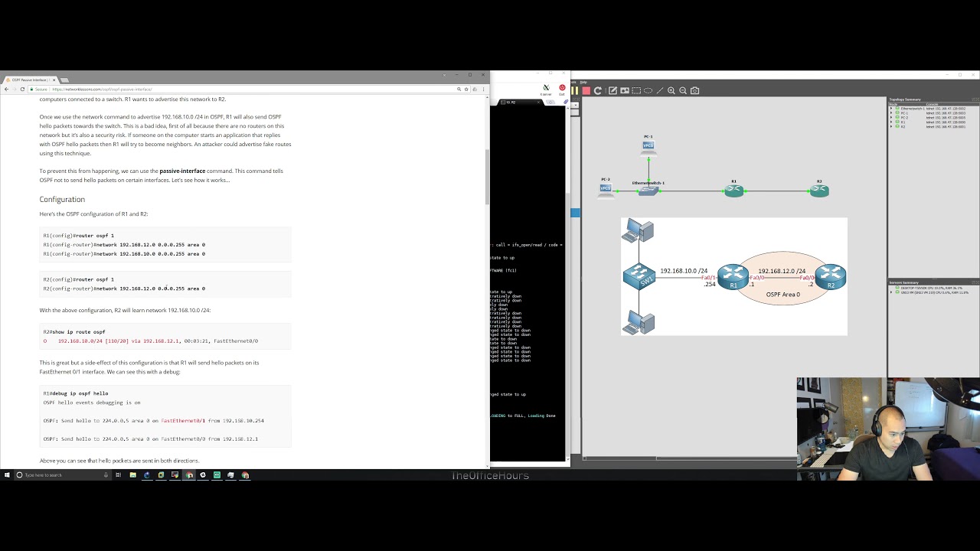Open the Windows Start menu
Image resolution: width=980 pixels, height=551 pixels.
click(7, 475)
